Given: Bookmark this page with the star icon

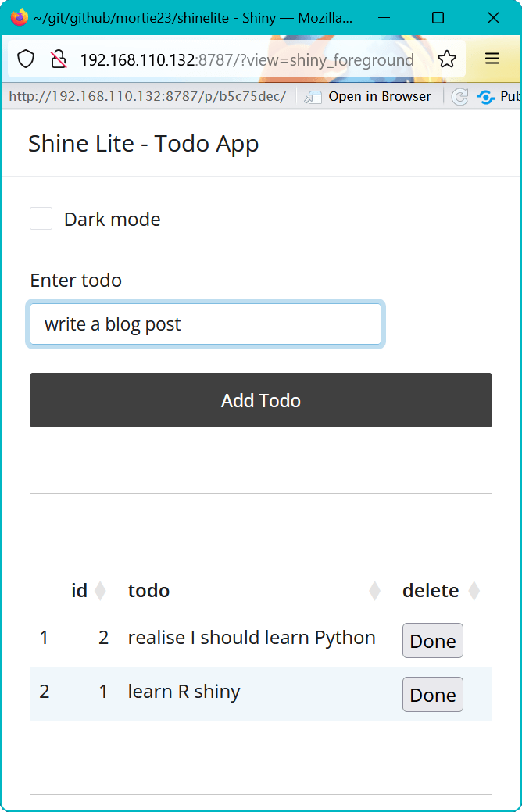Looking at the screenshot, I should [447, 59].
